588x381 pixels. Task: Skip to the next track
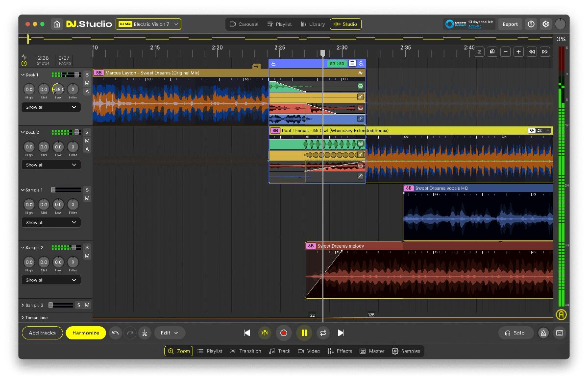tap(341, 333)
